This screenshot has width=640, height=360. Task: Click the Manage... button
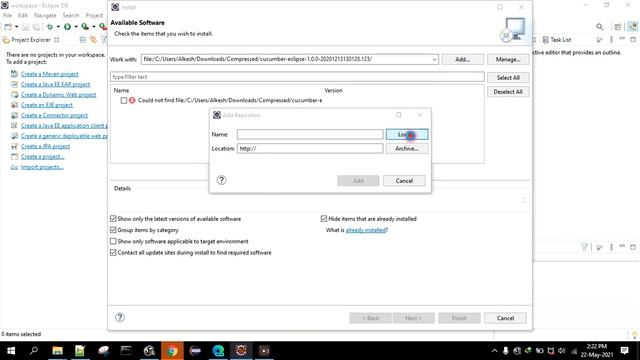pyautogui.click(x=508, y=59)
